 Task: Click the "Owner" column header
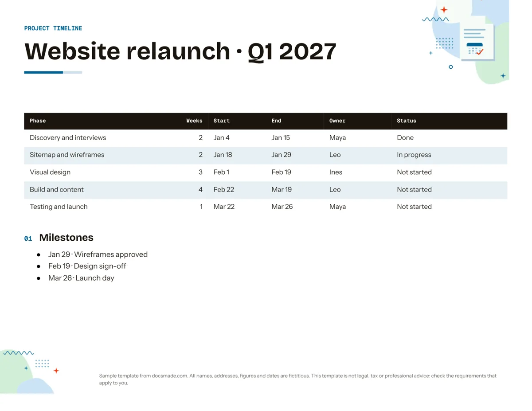click(337, 121)
